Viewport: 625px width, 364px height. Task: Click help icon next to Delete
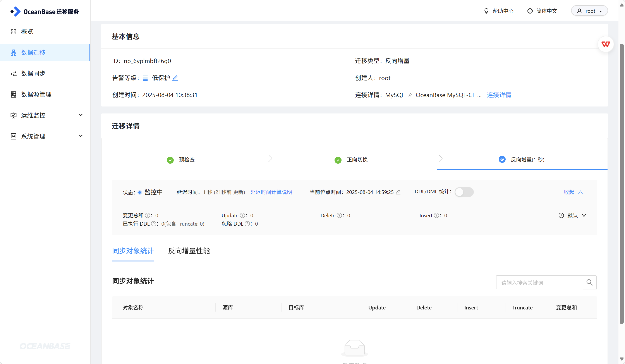339,215
